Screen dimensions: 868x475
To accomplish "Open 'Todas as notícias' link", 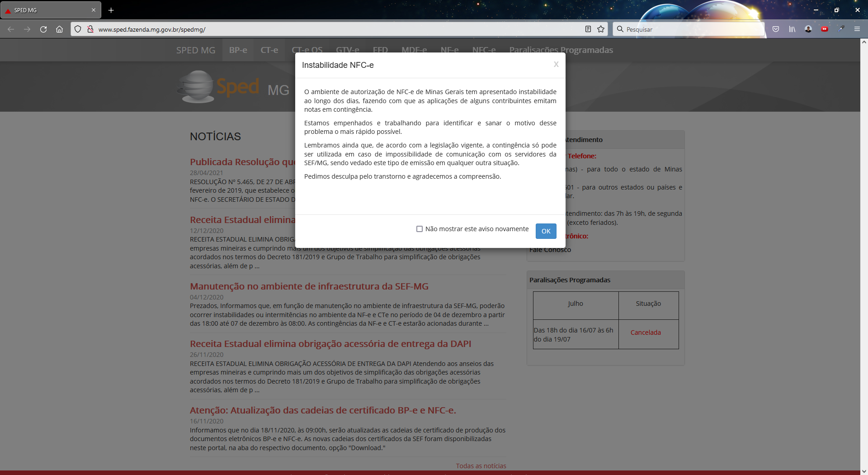I will [x=481, y=466].
